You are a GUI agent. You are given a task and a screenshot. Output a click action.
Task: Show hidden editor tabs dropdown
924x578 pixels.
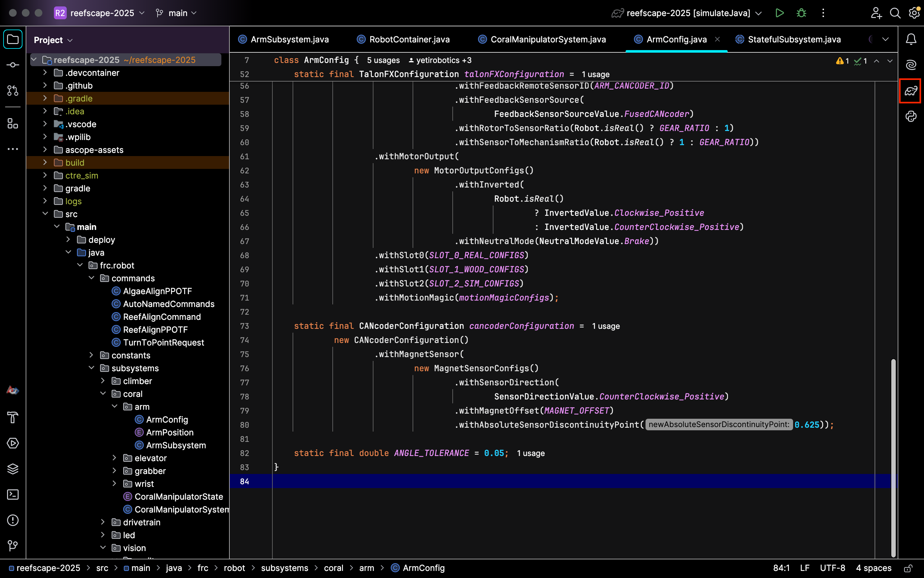click(886, 39)
